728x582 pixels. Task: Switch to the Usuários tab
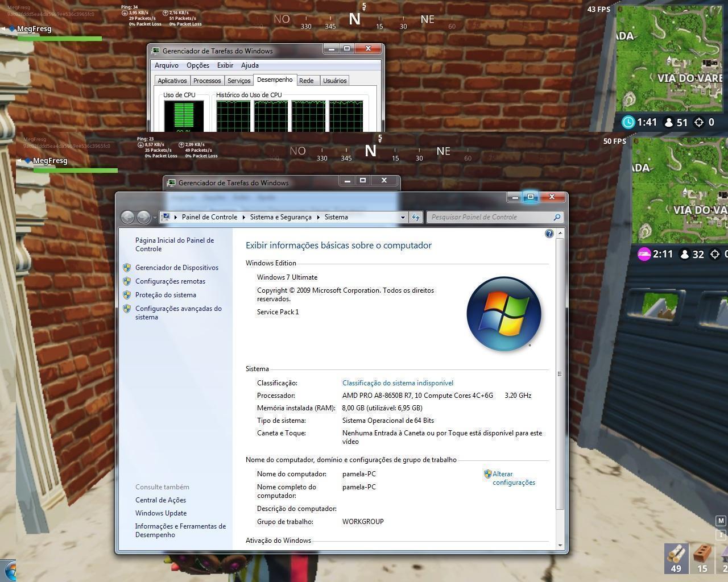point(334,81)
